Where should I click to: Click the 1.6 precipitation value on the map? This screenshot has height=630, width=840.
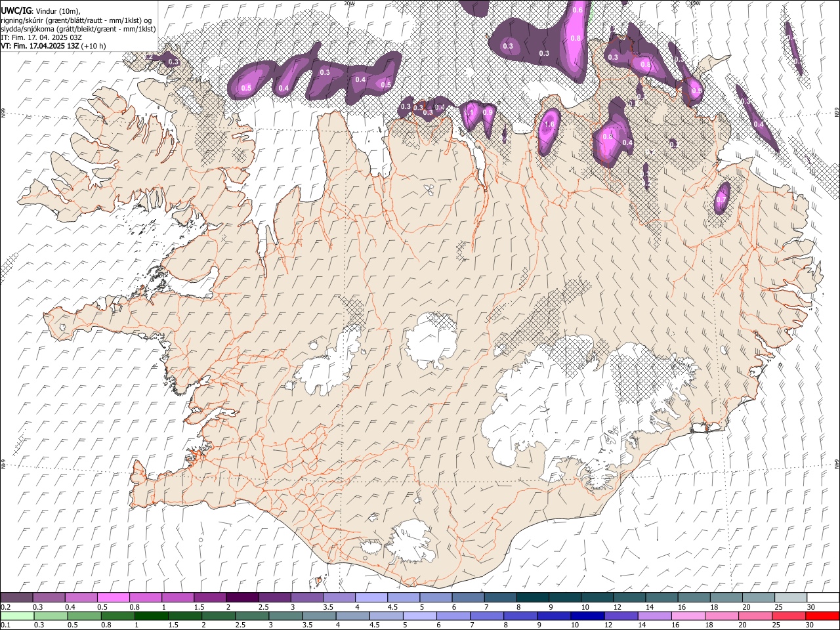click(x=549, y=124)
